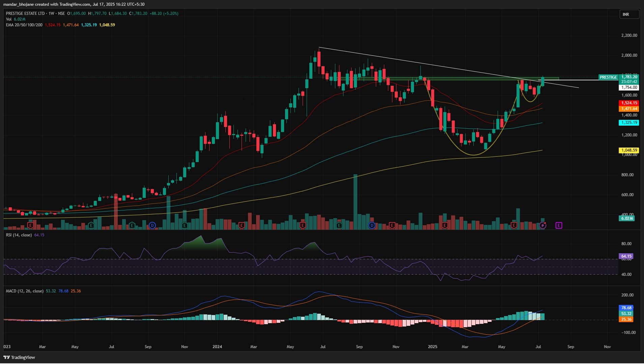Click the green earnings marker at November 2023
644x364 pixels.
185,225
